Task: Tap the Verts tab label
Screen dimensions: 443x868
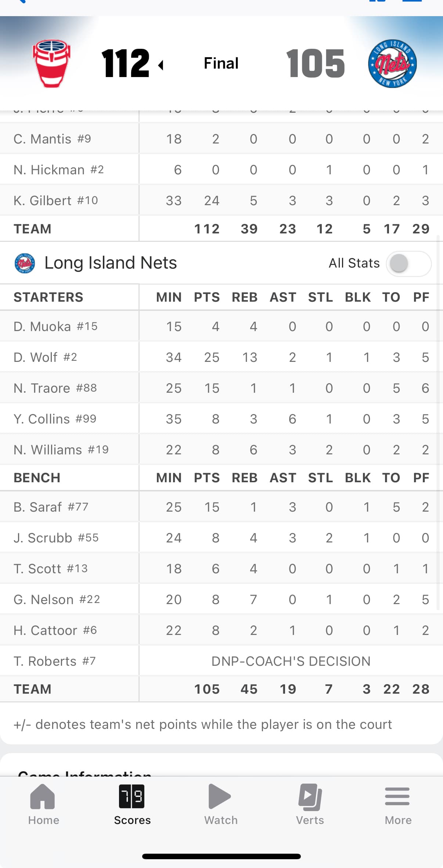Action: pyautogui.click(x=310, y=820)
